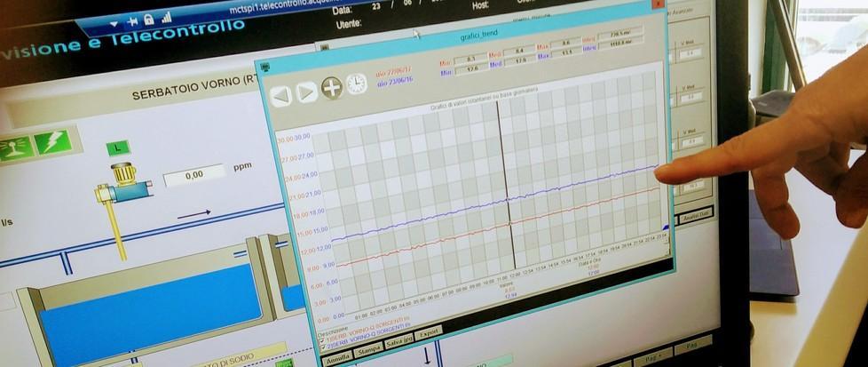Screen dimensions: 868x367
Task: Click the blue Min value field
Action: tap(470, 69)
